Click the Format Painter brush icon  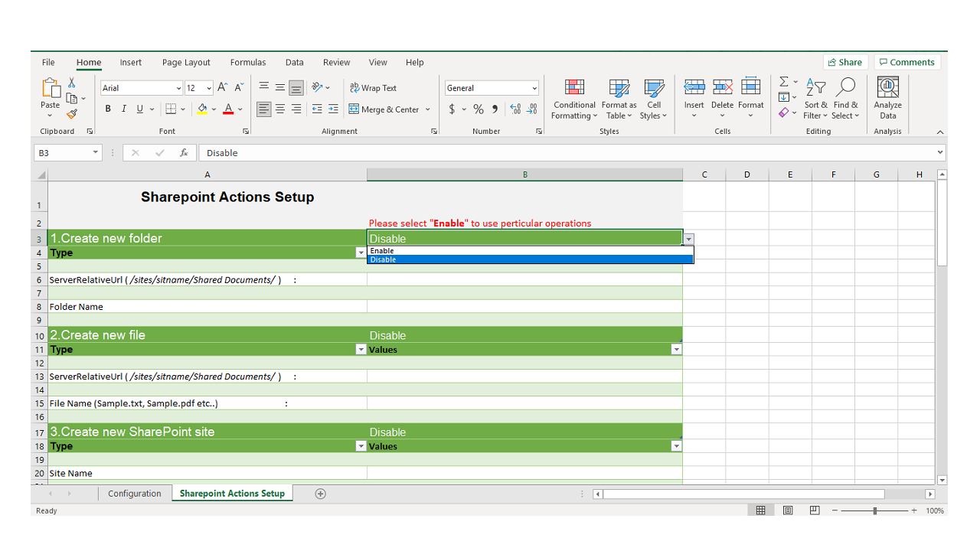click(72, 114)
